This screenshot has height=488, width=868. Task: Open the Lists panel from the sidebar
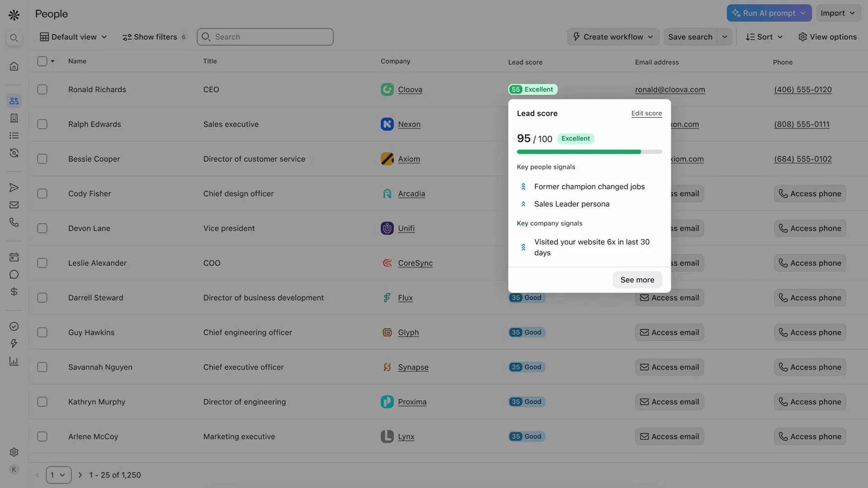click(x=14, y=136)
